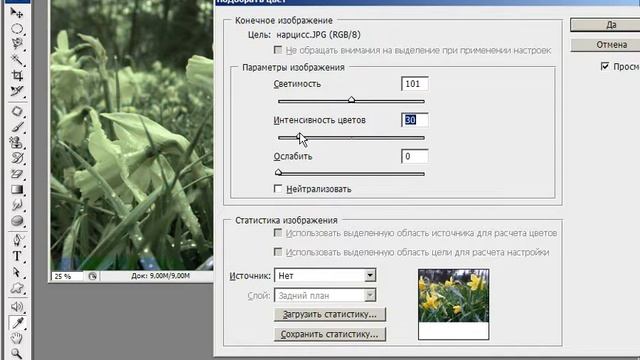Toggle Использовать выделенную область источника checkbox
Image resolution: width=640 pixels, height=360 pixels.
pos(278,233)
